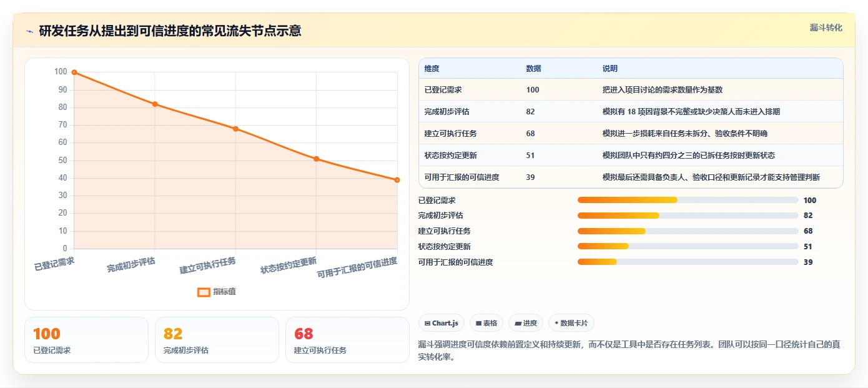Select the Chart.js tag chip

441,323
